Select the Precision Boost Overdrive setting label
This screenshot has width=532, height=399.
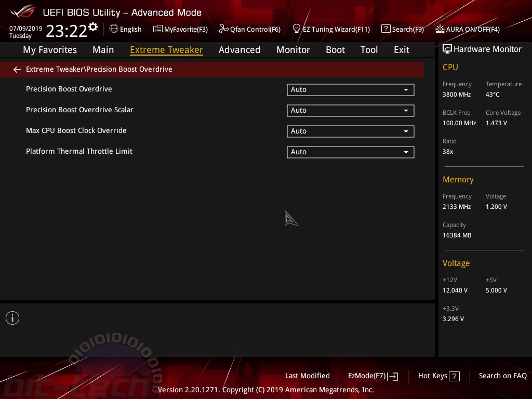click(69, 89)
